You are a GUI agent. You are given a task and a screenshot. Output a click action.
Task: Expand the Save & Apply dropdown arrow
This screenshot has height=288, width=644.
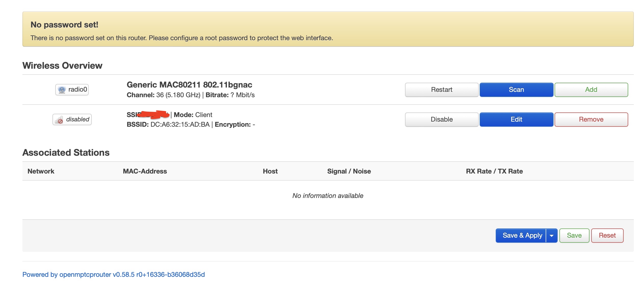click(552, 236)
